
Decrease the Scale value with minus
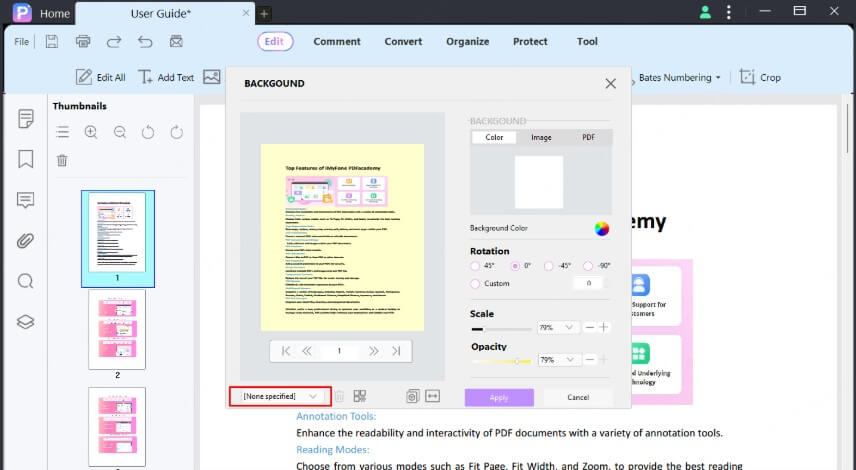(590, 328)
